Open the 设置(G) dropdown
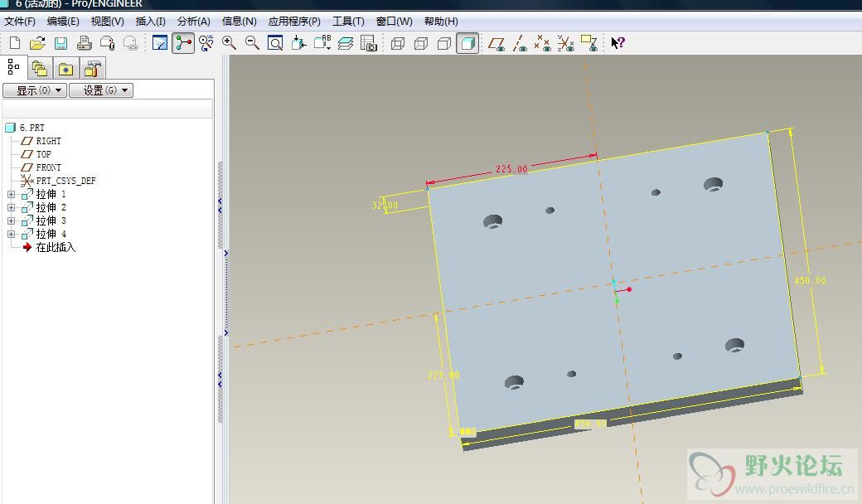The height and width of the screenshot is (504, 862). click(x=101, y=90)
